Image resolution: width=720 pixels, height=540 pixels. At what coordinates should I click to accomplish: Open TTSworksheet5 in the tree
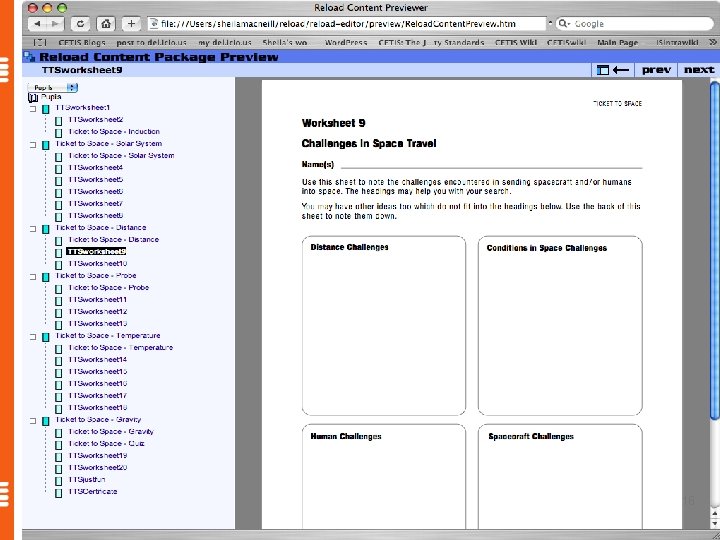pos(96,180)
